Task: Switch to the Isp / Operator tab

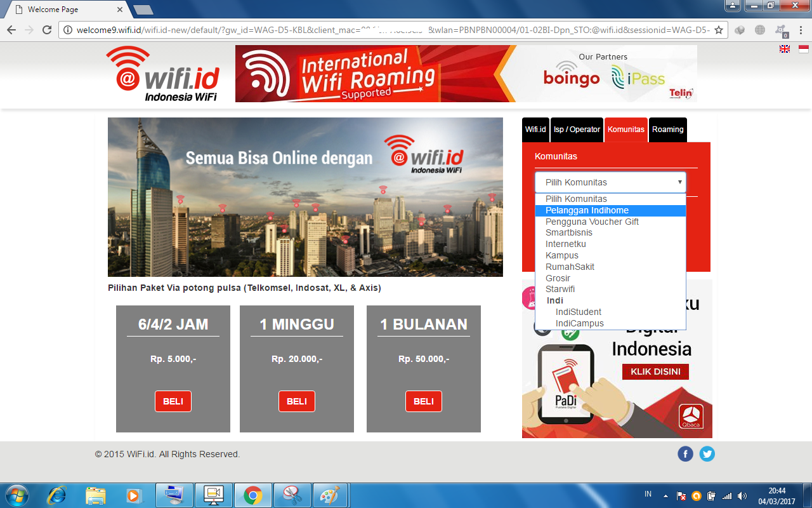Action: [578, 130]
